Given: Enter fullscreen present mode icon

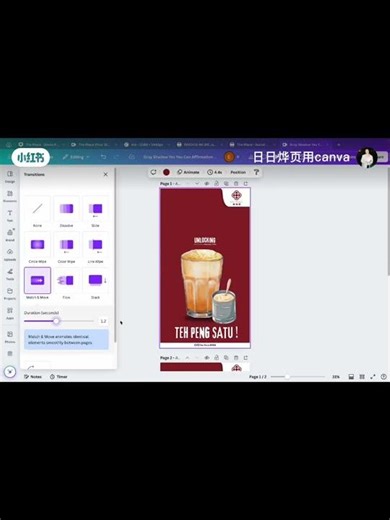Looking at the screenshot, I should (x=373, y=377).
